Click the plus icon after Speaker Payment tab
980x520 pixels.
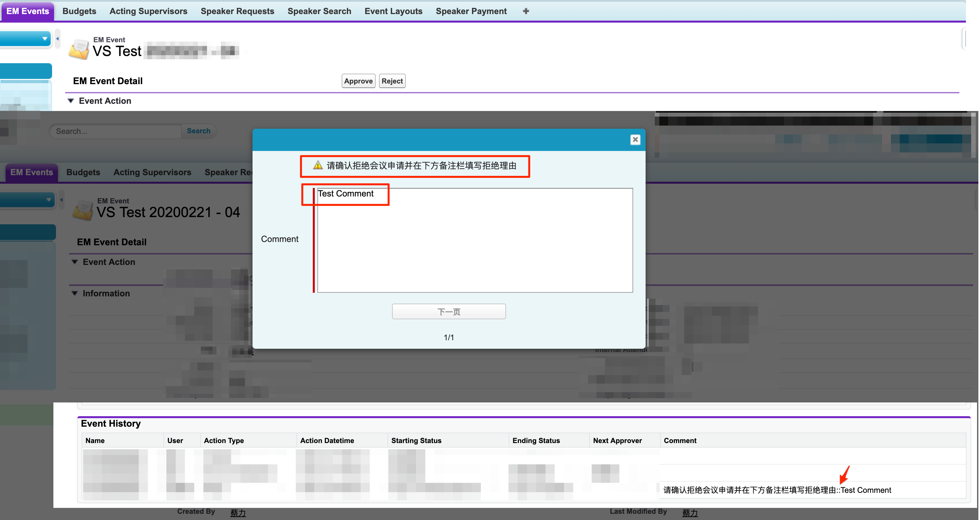point(526,11)
